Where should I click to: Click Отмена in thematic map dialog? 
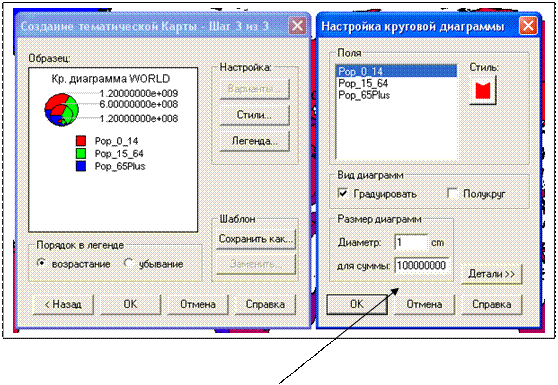[x=198, y=304]
